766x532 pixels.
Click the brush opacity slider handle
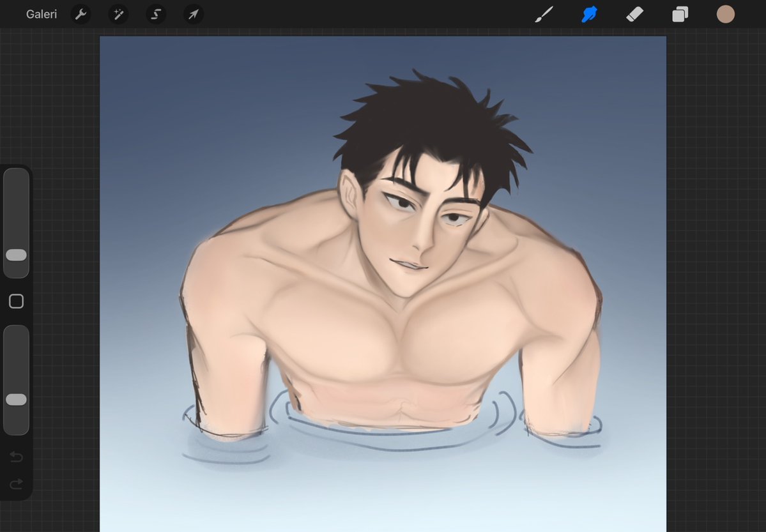(x=16, y=400)
